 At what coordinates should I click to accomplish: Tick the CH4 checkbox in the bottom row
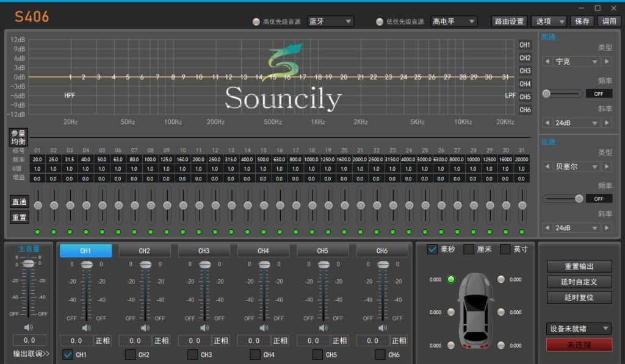(x=255, y=354)
